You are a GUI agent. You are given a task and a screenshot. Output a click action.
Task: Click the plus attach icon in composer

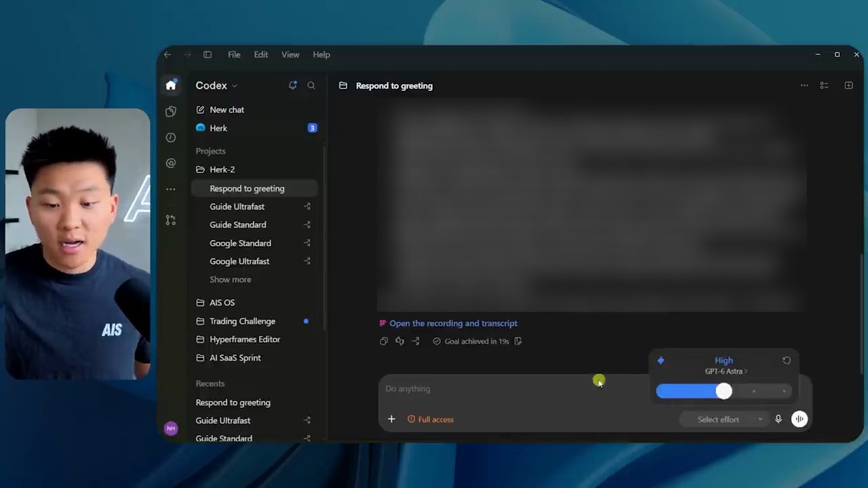(391, 419)
